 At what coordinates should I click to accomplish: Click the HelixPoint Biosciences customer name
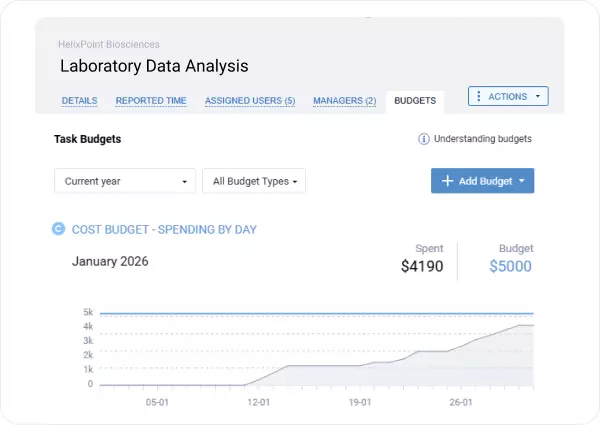[x=109, y=44]
